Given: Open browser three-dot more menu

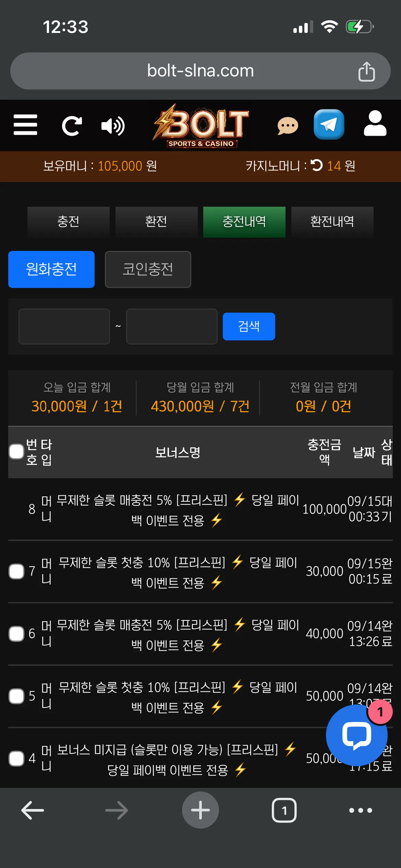Looking at the screenshot, I should coord(361,810).
